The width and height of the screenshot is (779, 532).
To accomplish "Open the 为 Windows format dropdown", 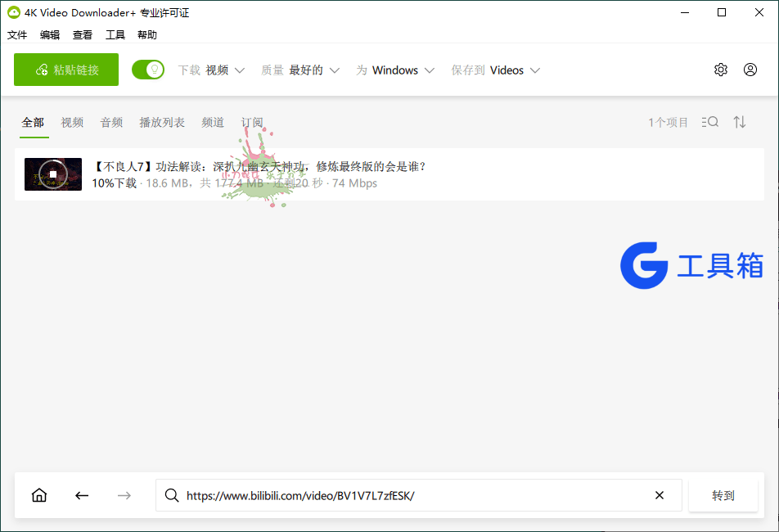I will click(x=395, y=70).
